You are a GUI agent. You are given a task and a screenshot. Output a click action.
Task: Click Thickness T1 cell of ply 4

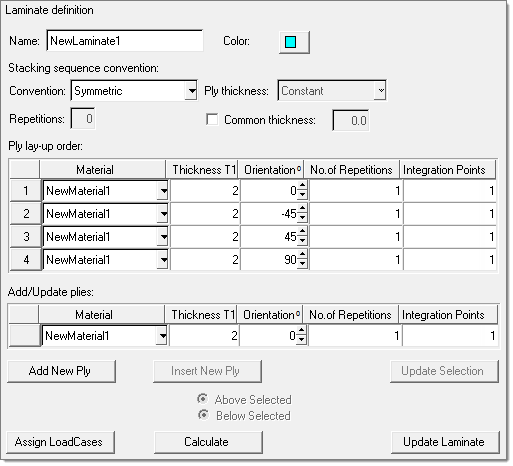pyautogui.click(x=205, y=260)
